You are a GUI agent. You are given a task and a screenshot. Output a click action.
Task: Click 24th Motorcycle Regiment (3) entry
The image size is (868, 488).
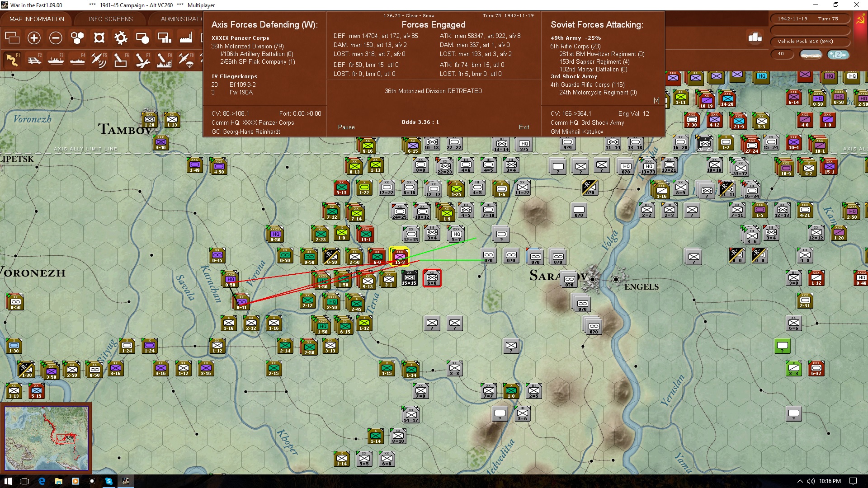(x=598, y=92)
